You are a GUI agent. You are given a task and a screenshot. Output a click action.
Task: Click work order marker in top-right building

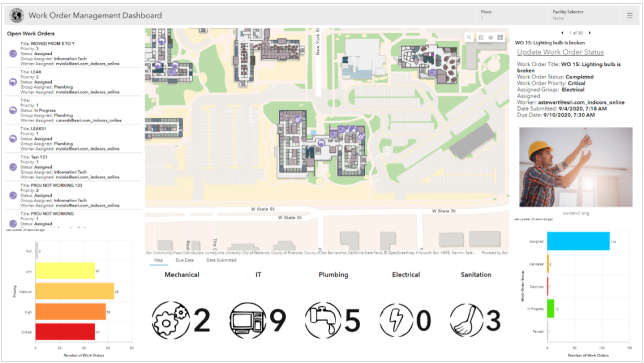click(x=433, y=72)
